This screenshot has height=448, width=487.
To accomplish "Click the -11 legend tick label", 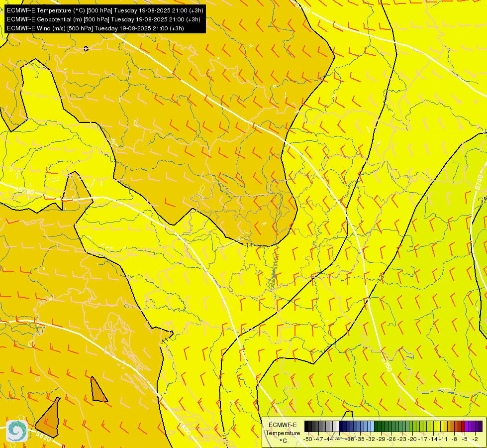I will tap(444, 440).
